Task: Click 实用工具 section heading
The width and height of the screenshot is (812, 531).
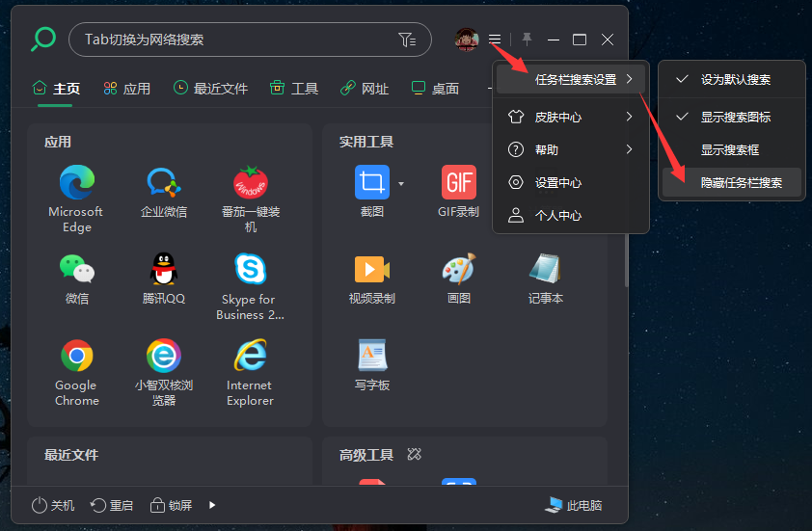Action: pos(366,142)
